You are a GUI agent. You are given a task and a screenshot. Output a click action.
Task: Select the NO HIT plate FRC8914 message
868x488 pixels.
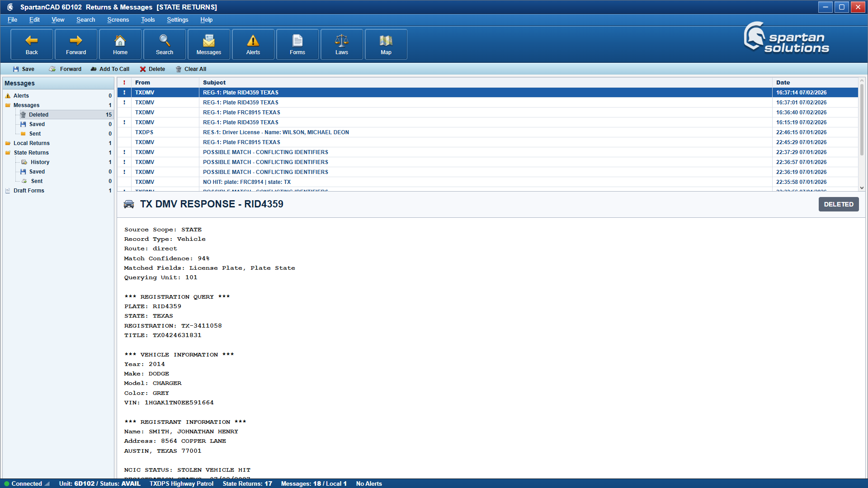tap(488, 182)
